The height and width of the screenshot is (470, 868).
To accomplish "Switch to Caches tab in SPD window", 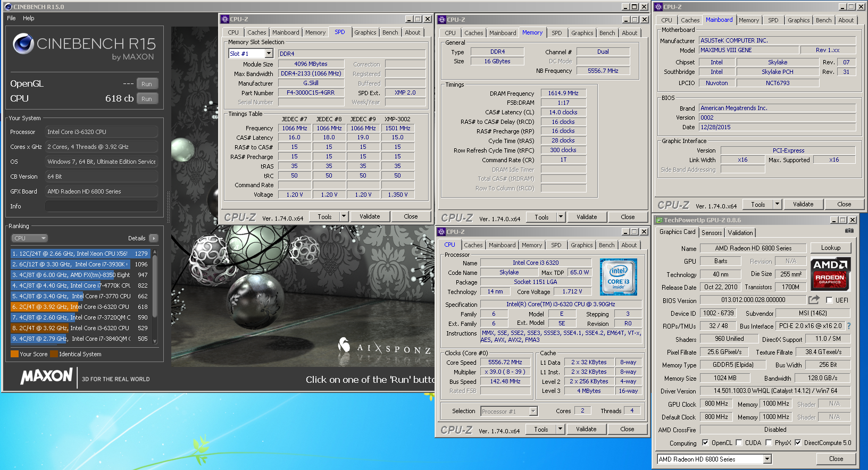I will (x=256, y=32).
